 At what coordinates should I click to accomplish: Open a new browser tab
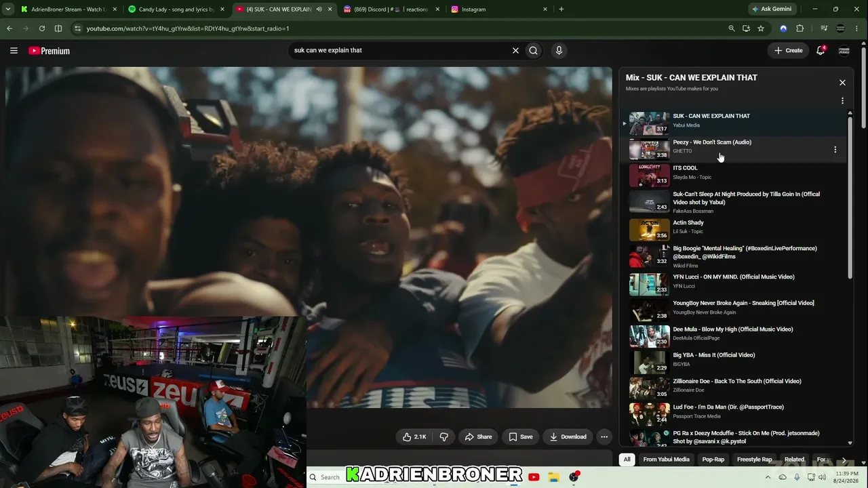[x=561, y=9]
